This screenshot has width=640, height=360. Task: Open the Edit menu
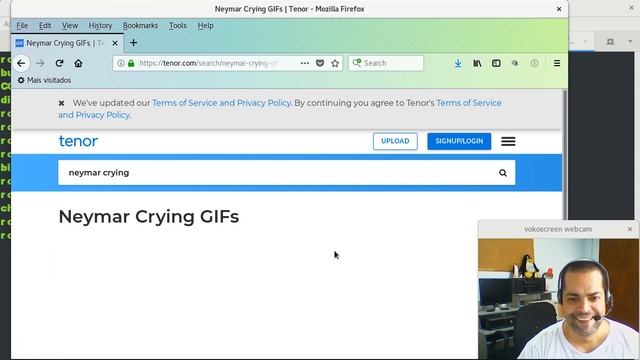45,26
